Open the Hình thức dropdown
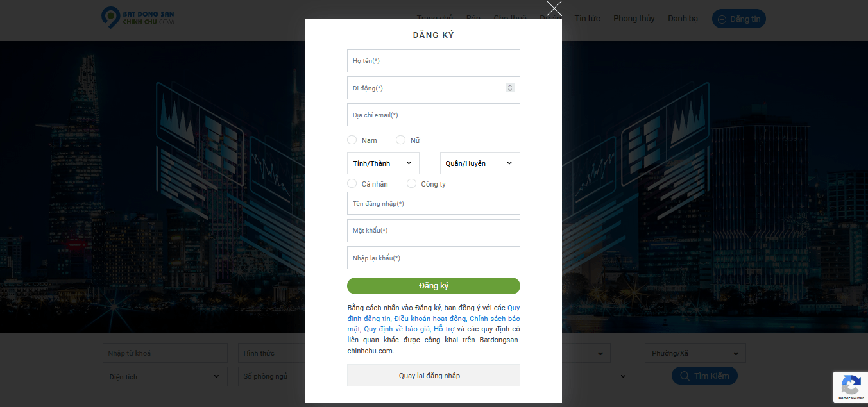This screenshot has height=407, width=868. [x=271, y=353]
